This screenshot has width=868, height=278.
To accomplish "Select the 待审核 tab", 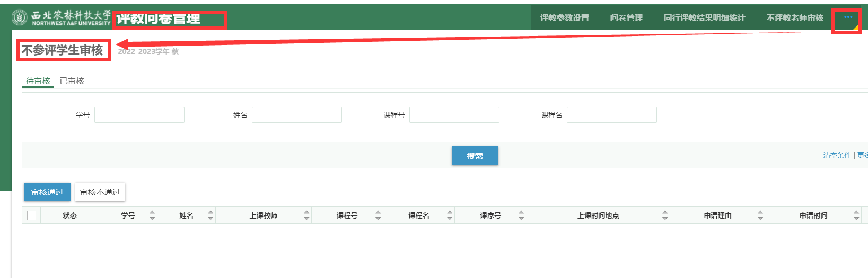I will [38, 81].
